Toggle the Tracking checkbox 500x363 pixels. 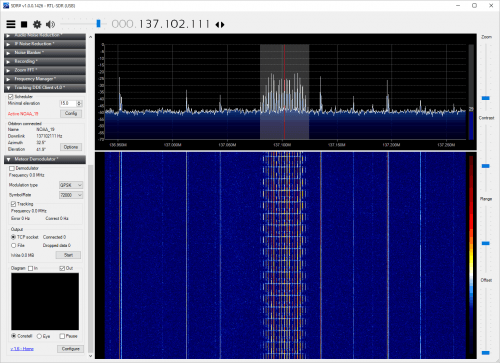13,204
